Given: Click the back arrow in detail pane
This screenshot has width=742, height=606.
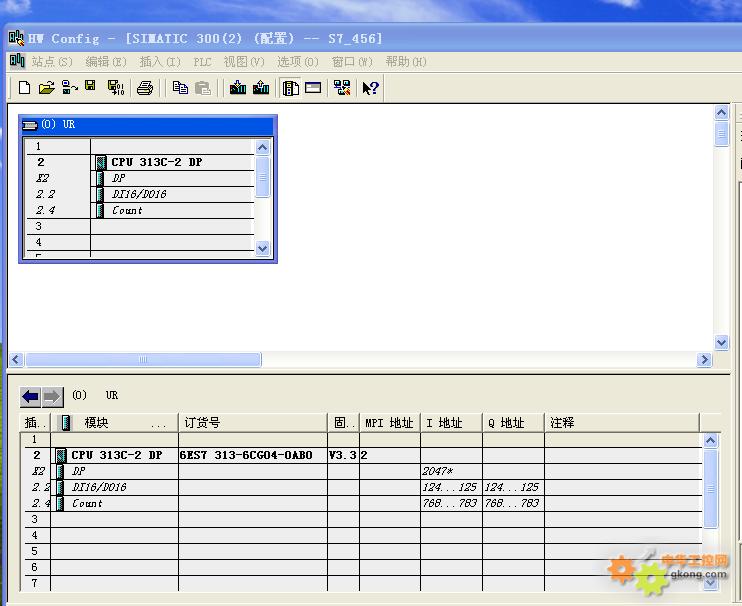Looking at the screenshot, I should tap(30, 396).
